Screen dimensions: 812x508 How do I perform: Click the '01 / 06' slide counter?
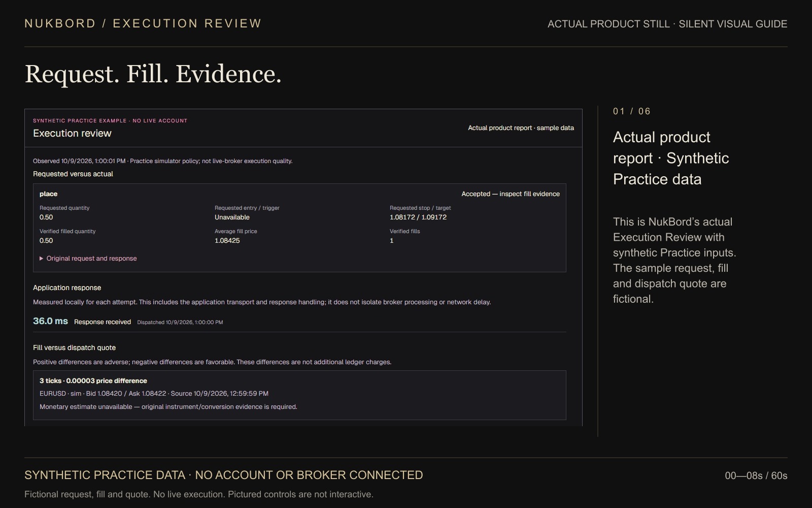click(x=632, y=111)
